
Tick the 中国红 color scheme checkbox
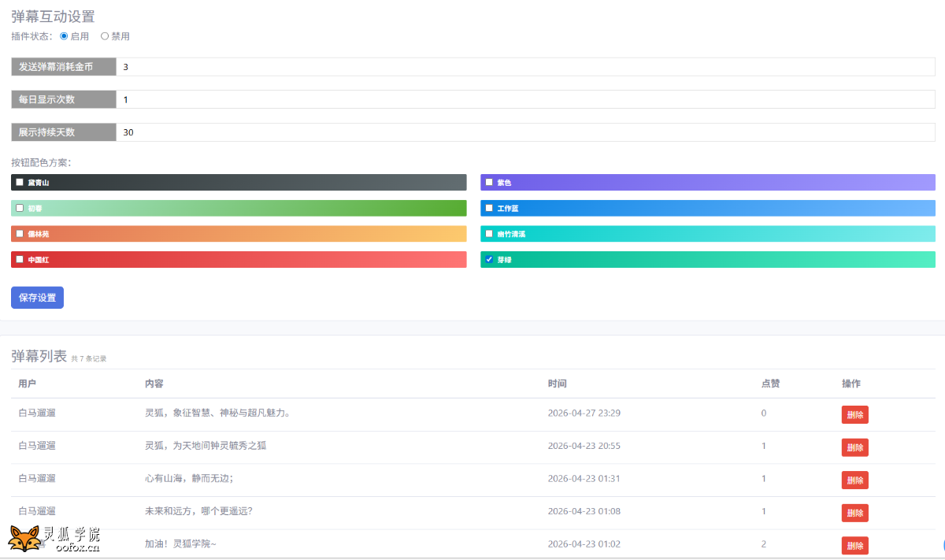point(20,259)
